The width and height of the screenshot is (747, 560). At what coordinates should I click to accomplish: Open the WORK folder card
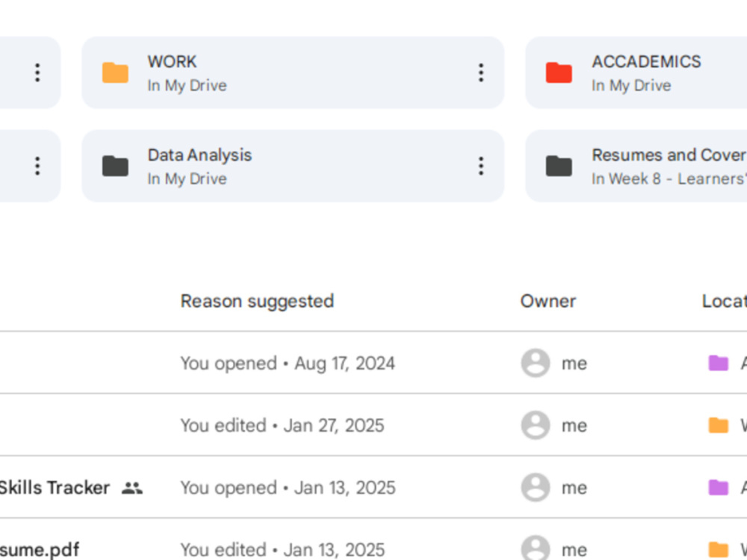(x=293, y=73)
